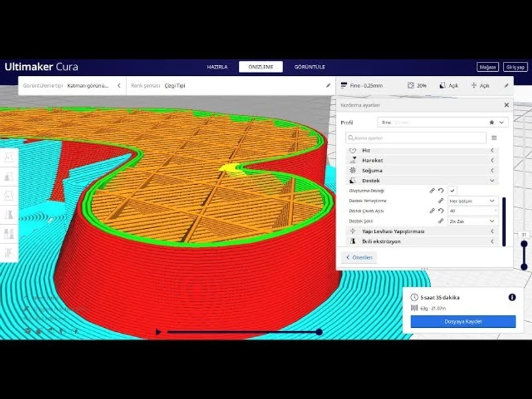Reset the Oluşturma Desteği setting with the undo arrow

tap(441, 191)
